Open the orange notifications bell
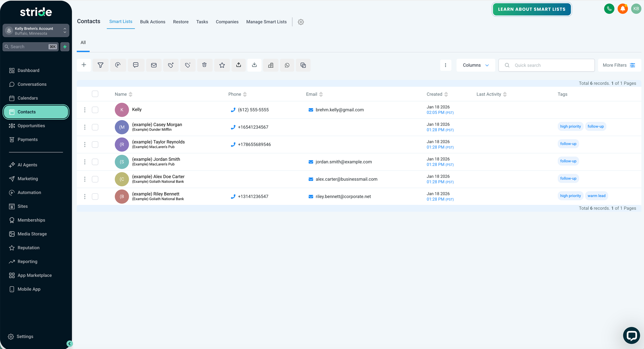The width and height of the screenshot is (644, 349). tap(623, 9)
